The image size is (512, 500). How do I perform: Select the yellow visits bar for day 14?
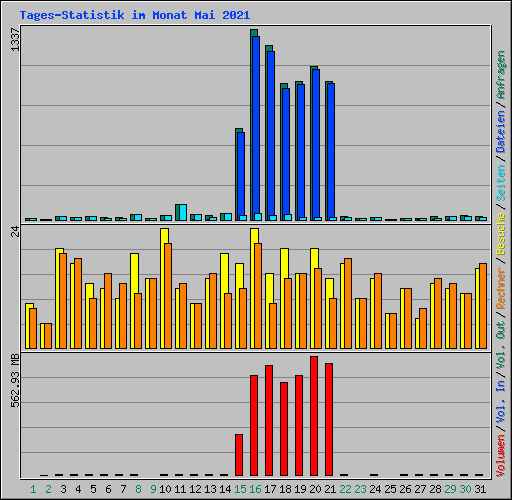click(224, 301)
